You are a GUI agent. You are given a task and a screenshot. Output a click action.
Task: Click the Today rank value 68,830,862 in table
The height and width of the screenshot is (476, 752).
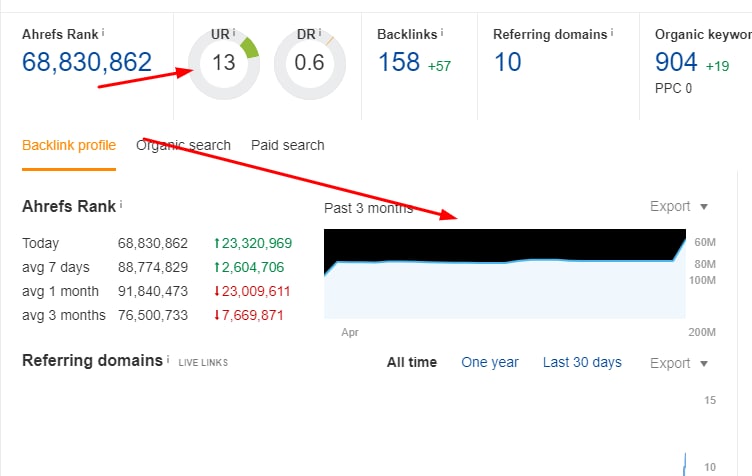[153, 244]
